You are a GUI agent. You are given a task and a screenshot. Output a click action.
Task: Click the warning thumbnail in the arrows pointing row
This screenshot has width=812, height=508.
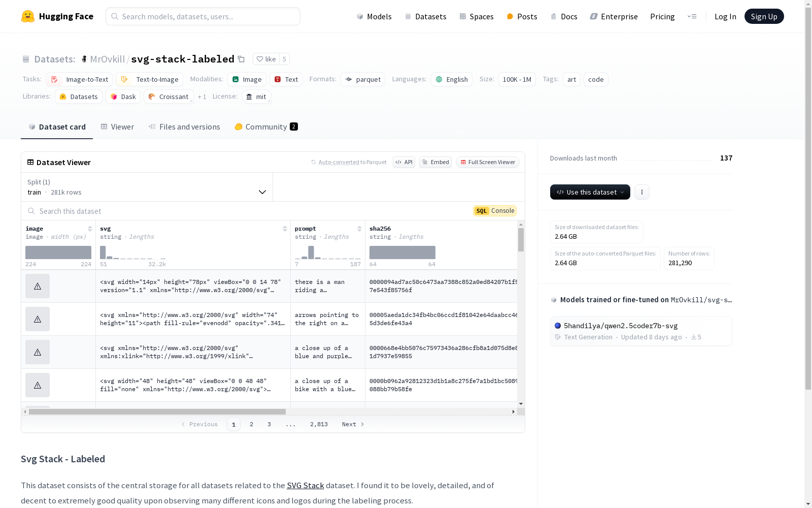click(x=38, y=319)
